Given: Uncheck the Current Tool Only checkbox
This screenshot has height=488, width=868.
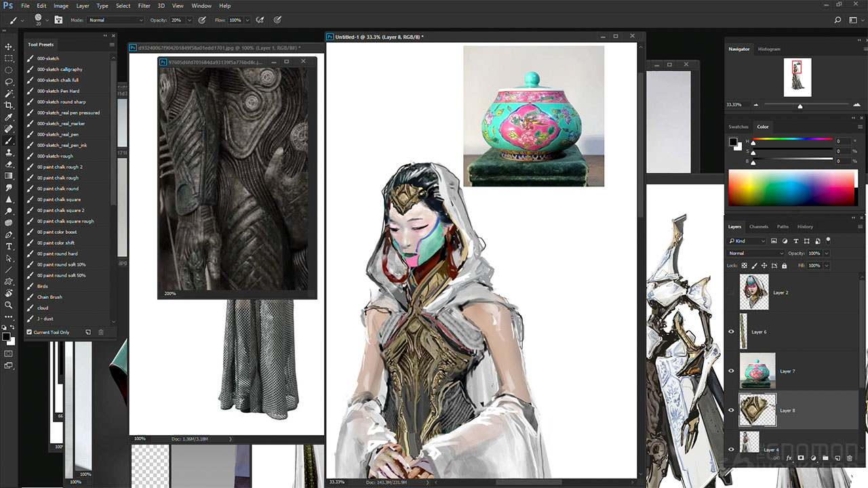Looking at the screenshot, I should (29, 332).
